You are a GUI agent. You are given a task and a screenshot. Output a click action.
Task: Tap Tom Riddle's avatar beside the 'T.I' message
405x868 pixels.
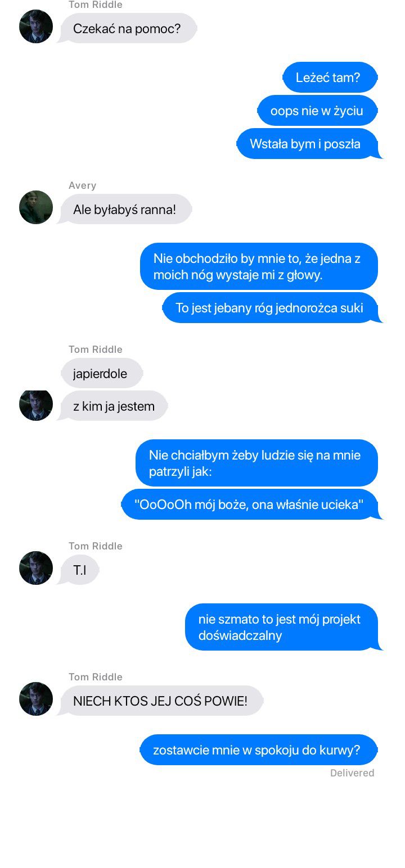coord(36,568)
